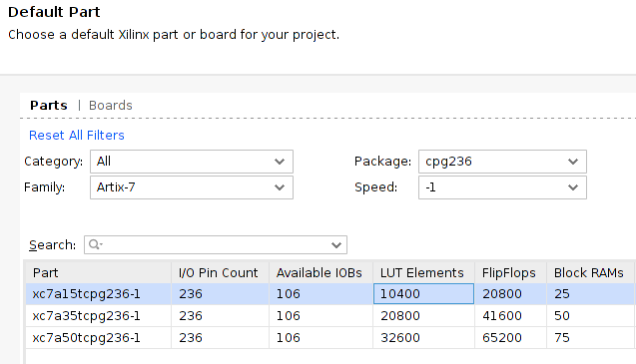The width and height of the screenshot is (636, 364).
Task: Click I/O Pin Count 236 for xc7a50tcpg236-1
Action: click(221, 338)
